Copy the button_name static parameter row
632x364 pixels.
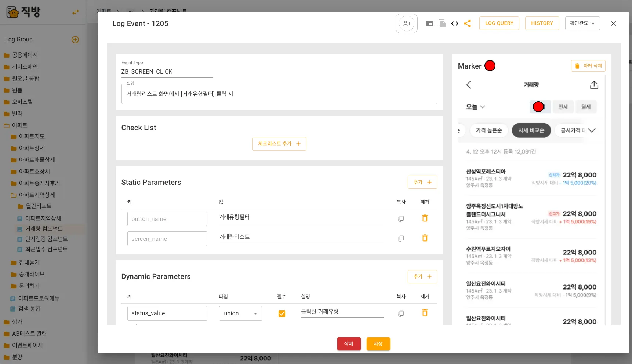[401, 219]
